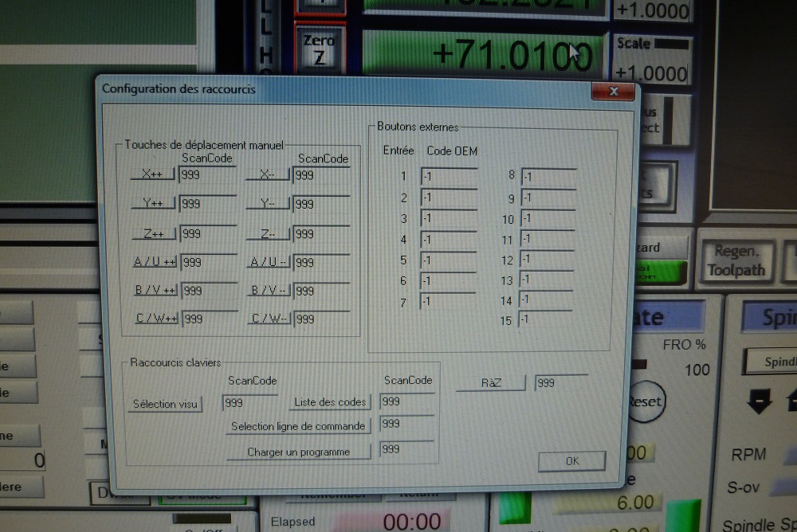Click the Code OEM field for Entrée 1
Screen dimensions: 797x532
[449, 177]
